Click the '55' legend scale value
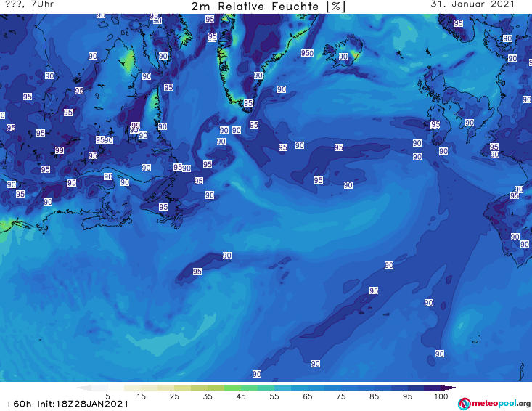The height and width of the screenshot is (411, 532). (x=274, y=396)
